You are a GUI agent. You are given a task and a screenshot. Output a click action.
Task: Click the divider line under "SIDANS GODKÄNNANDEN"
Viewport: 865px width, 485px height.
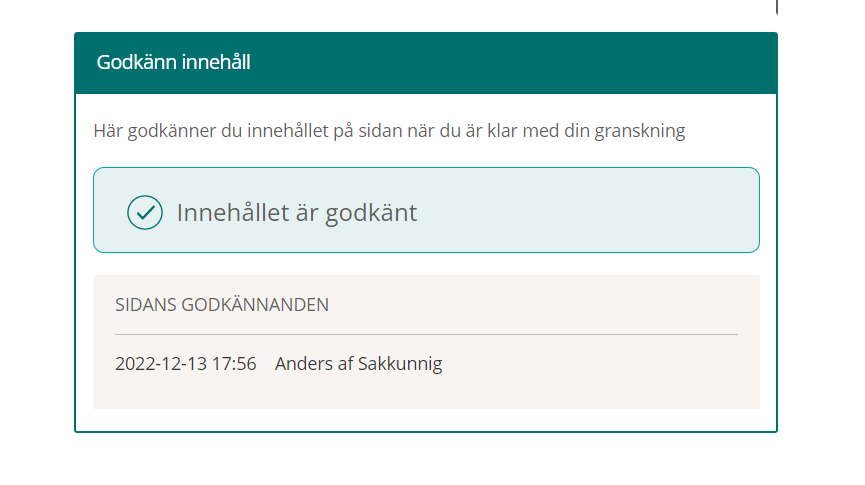pyautogui.click(x=426, y=334)
